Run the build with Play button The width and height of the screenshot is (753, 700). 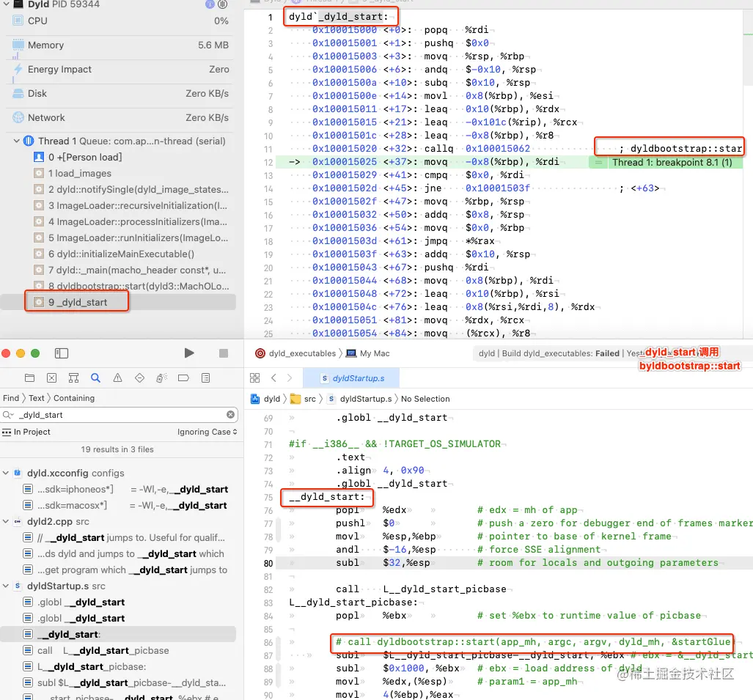point(189,353)
